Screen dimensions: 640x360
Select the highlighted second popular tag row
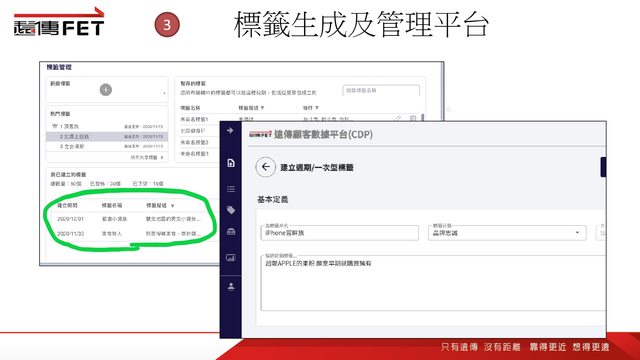pos(107,136)
